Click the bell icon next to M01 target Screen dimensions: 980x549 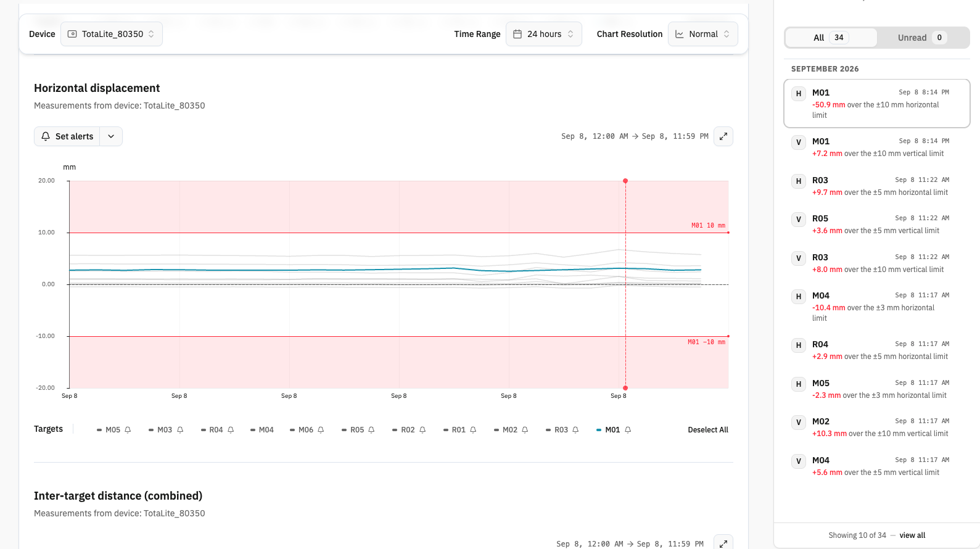[x=628, y=430]
